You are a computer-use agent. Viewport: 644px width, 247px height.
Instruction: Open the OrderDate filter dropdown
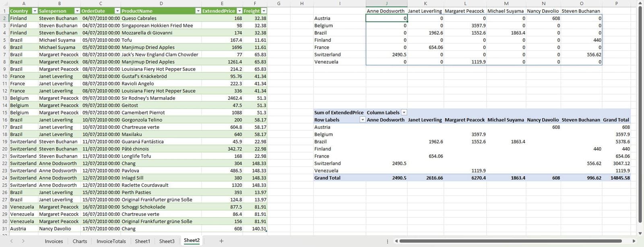(117, 11)
